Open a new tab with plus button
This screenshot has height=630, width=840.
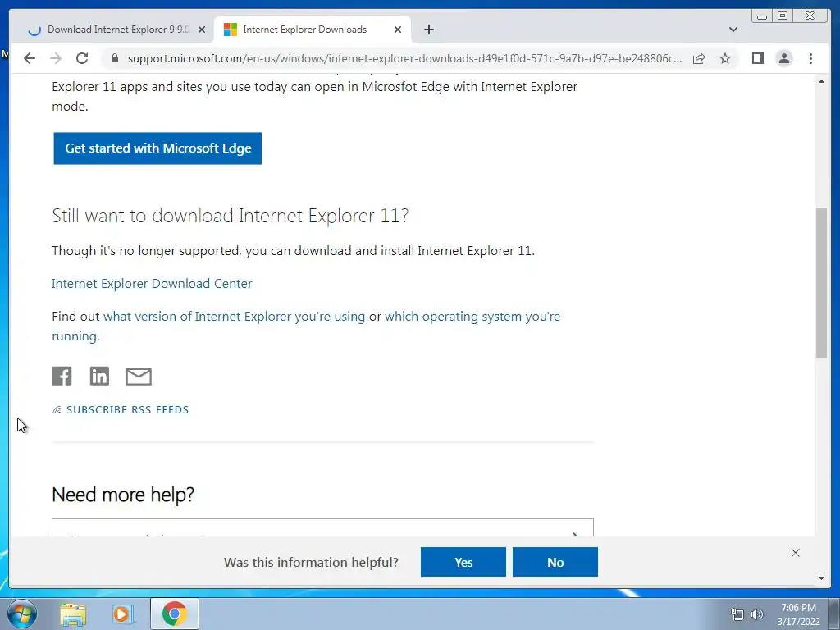click(x=428, y=30)
